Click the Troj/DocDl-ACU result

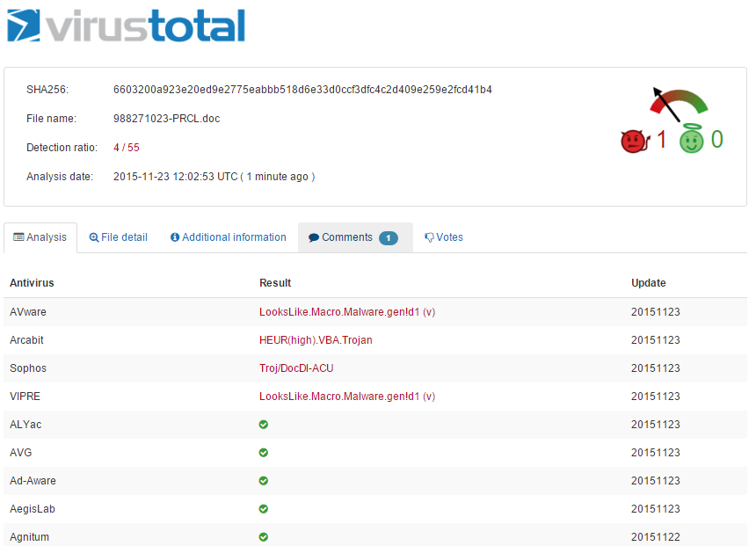coord(296,368)
